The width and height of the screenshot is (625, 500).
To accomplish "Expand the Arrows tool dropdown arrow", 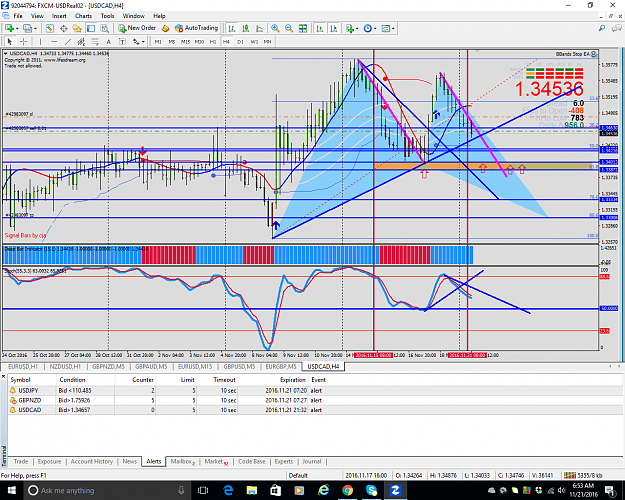I will click(143, 41).
